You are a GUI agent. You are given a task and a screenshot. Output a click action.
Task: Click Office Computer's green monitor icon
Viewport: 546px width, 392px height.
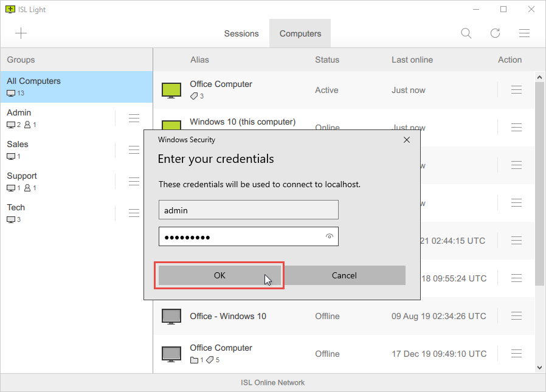click(x=171, y=89)
